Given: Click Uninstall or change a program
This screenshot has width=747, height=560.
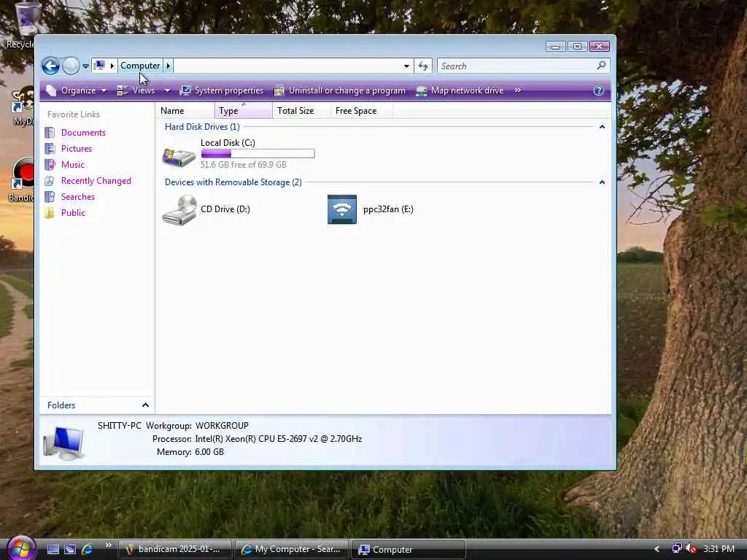Looking at the screenshot, I should click(340, 90).
